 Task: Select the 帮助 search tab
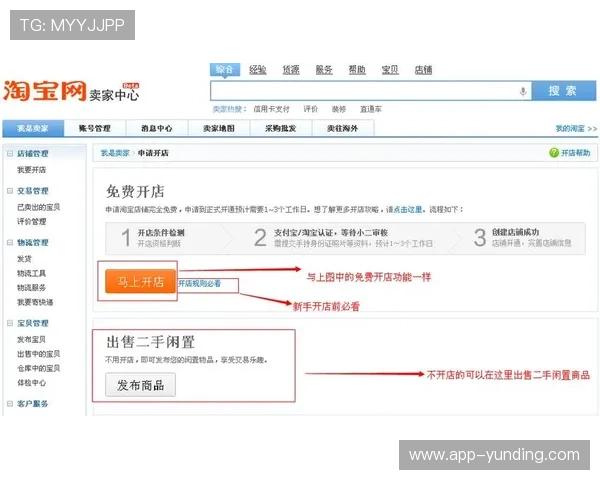[357, 70]
